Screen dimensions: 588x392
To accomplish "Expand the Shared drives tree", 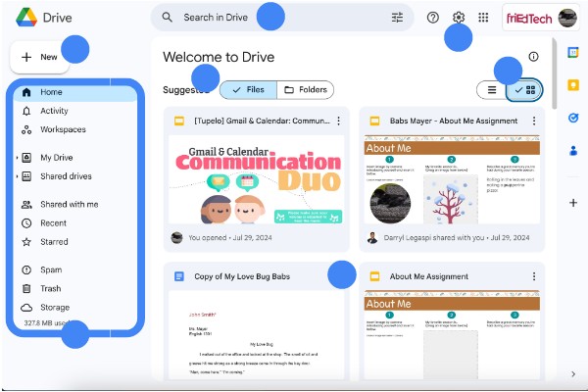I will [x=17, y=176].
